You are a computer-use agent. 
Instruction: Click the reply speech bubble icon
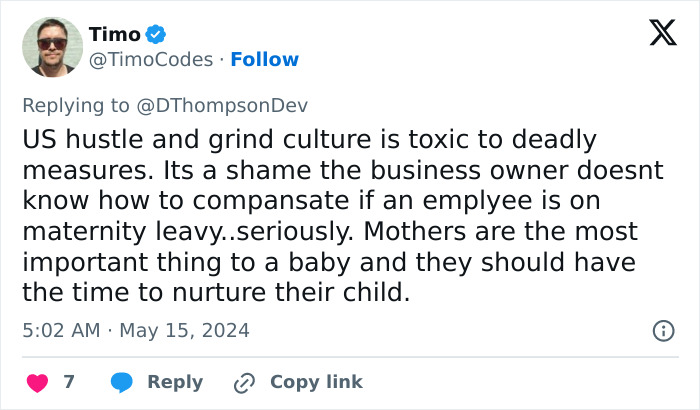pos(122,382)
